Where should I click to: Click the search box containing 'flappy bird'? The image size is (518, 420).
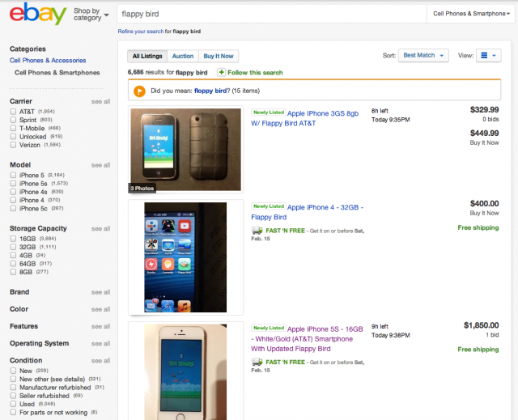tap(272, 14)
